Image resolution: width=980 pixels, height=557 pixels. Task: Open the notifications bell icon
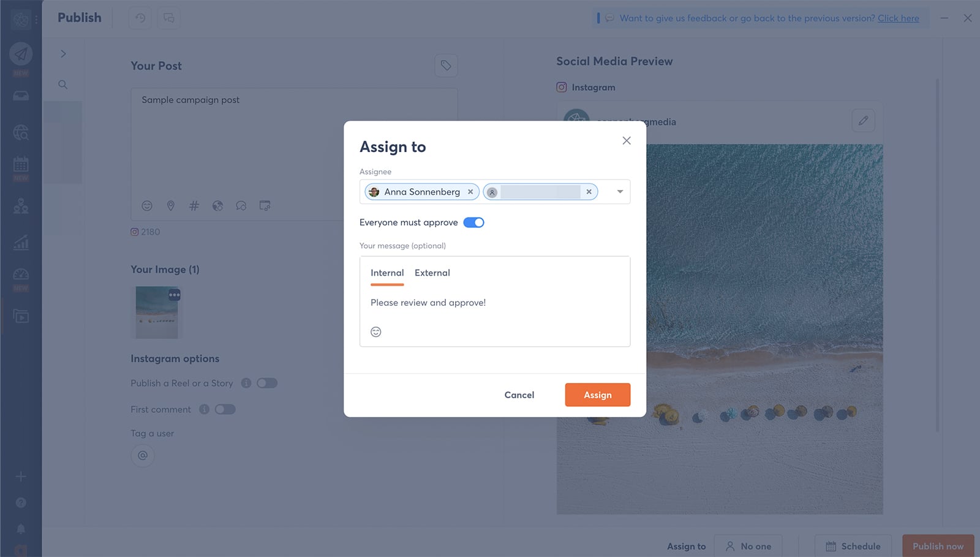coord(21,529)
